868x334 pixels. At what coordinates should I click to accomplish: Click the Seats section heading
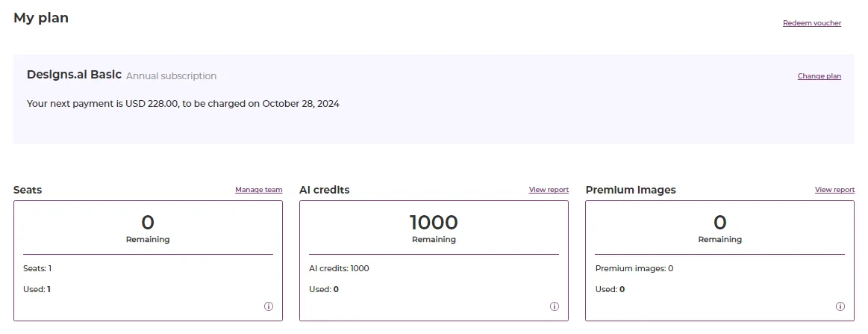coord(28,190)
